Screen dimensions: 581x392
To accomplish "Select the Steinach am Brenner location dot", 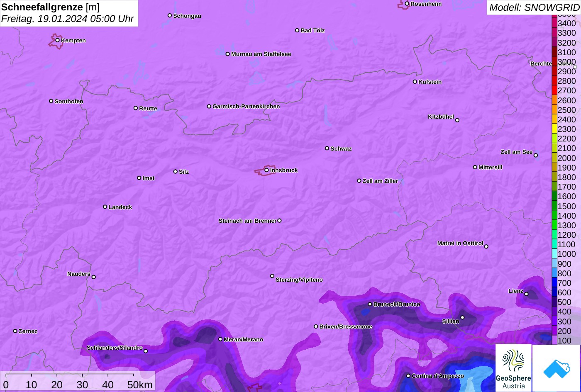I will 279,221.
